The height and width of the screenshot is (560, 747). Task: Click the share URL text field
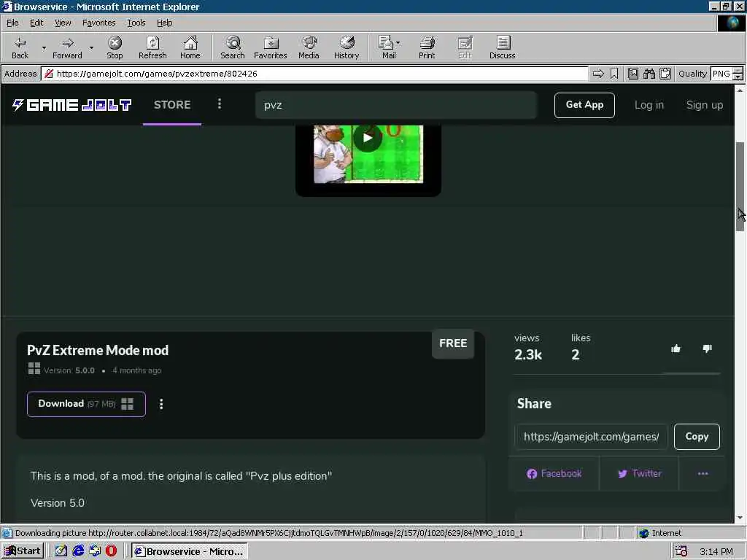click(591, 437)
